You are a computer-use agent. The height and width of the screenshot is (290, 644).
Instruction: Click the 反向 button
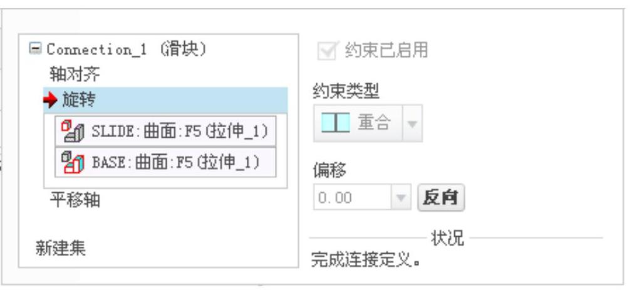(440, 197)
